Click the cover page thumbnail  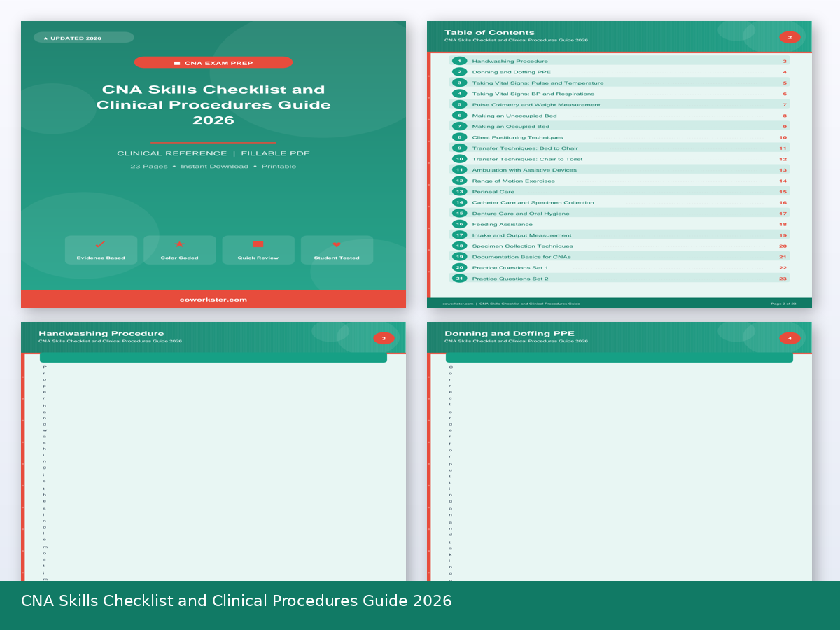point(213,164)
